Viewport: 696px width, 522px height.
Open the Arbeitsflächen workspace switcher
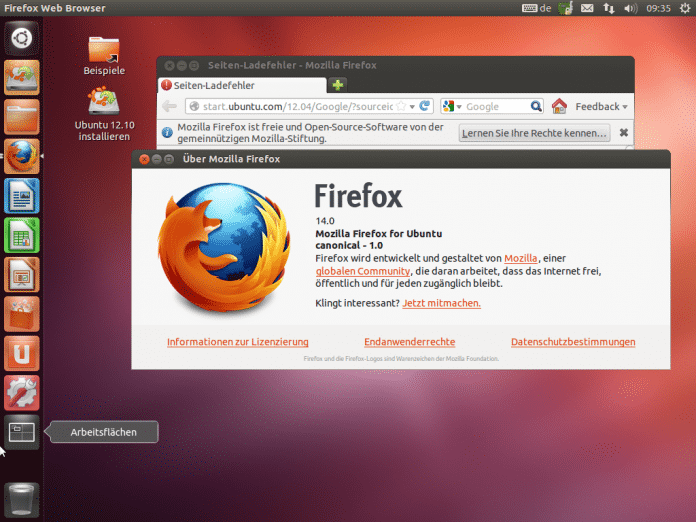(22, 432)
